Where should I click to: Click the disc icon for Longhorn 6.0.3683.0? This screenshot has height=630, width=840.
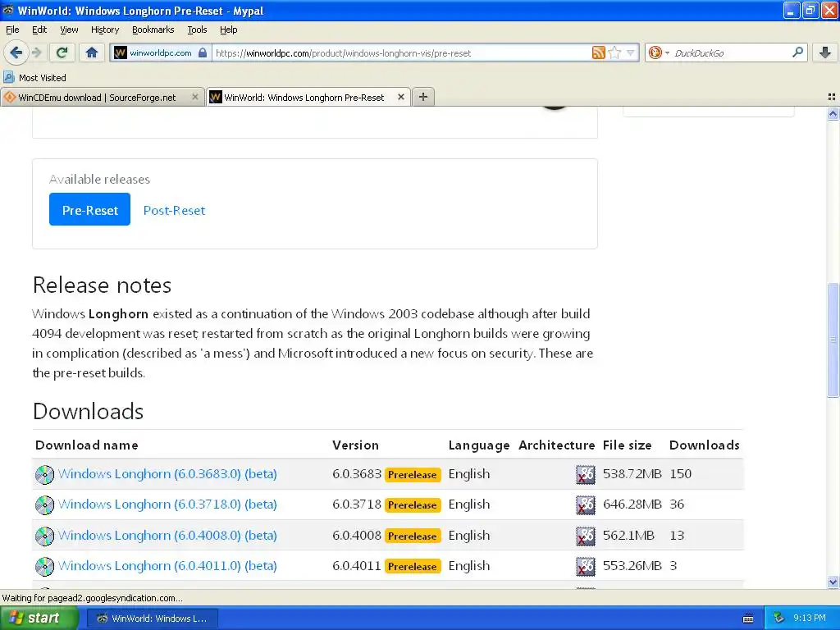point(44,475)
